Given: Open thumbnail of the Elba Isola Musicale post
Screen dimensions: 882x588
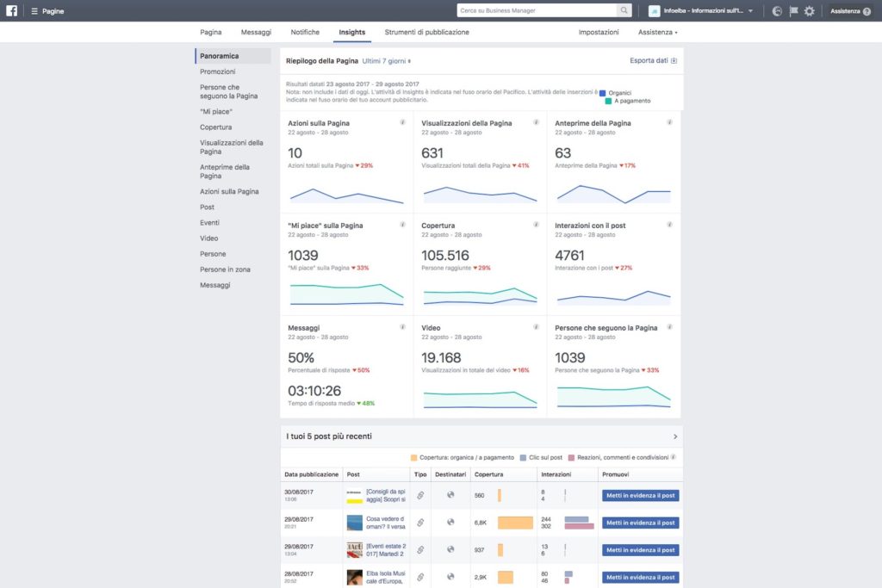Looking at the screenshot, I should tap(354, 578).
